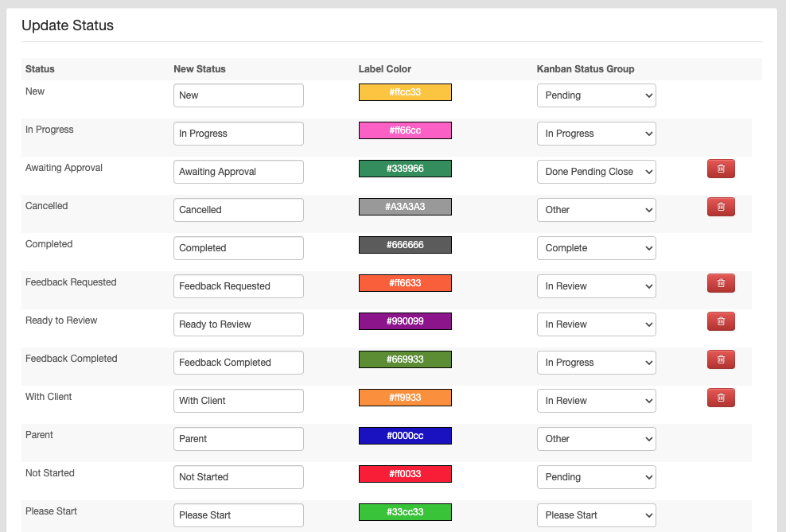Viewport: 786px width, 532px height.
Task: Click the trash icon for Cancelled status
Action: 721,207
